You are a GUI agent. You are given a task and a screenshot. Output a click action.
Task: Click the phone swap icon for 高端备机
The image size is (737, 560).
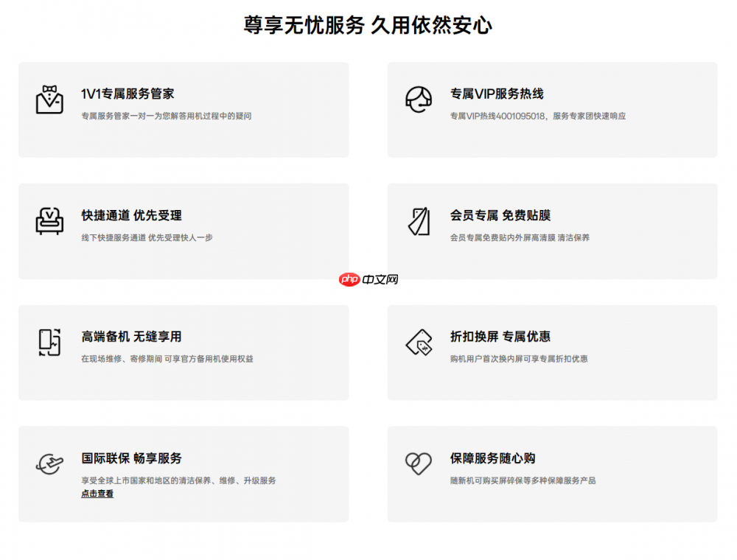coord(50,342)
